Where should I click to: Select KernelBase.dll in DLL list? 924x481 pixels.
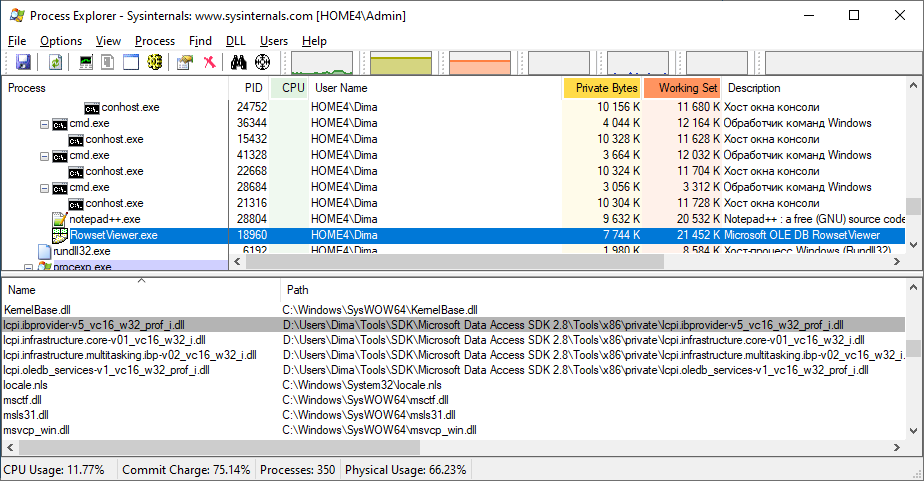point(37,310)
